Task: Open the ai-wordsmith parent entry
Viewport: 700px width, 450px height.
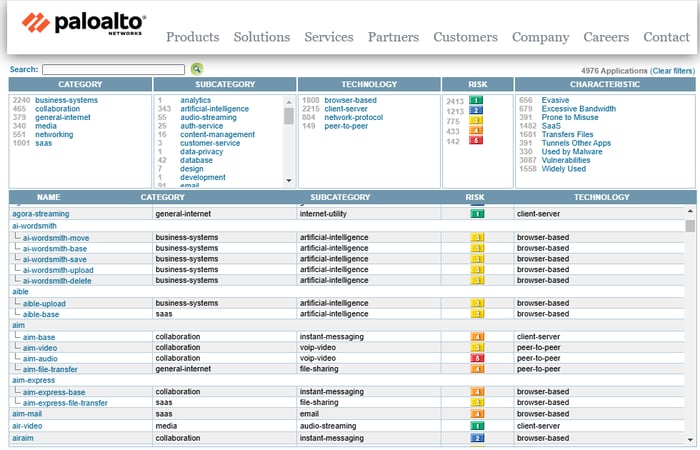Action: coord(34,226)
